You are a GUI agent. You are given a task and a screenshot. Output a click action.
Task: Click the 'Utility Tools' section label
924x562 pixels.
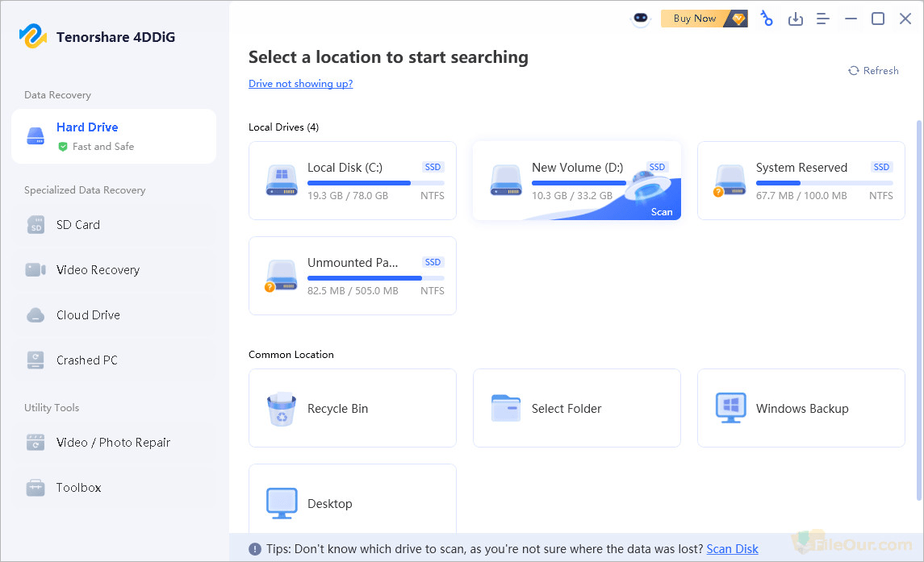[x=52, y=408]
